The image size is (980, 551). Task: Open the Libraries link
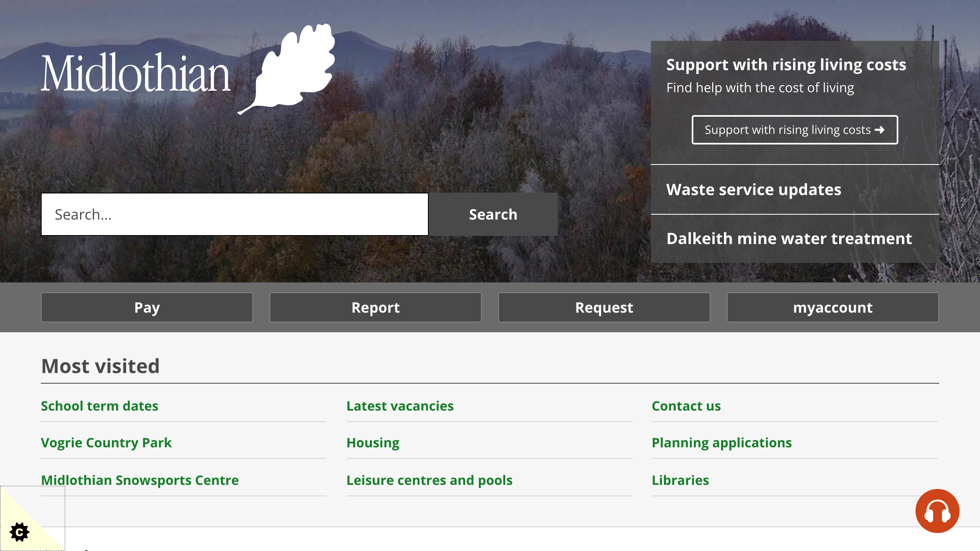tap(680, 480)
